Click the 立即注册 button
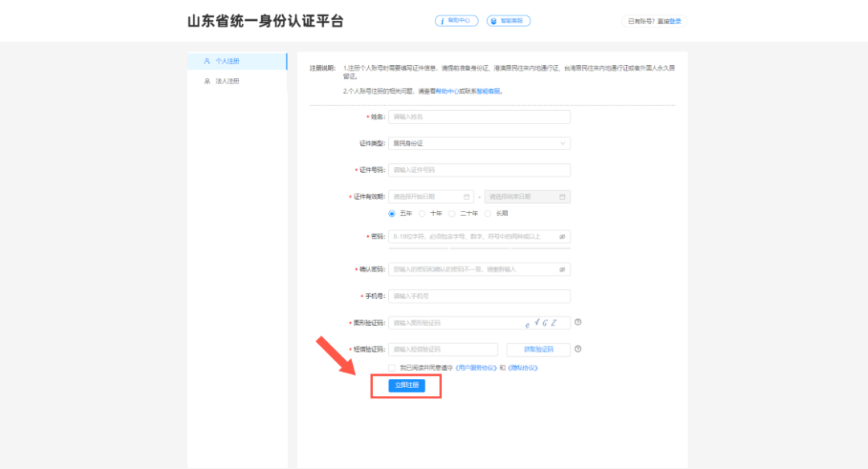Image resolution: width=868 pixels, height=469 pixels. (x=406, y=385)
